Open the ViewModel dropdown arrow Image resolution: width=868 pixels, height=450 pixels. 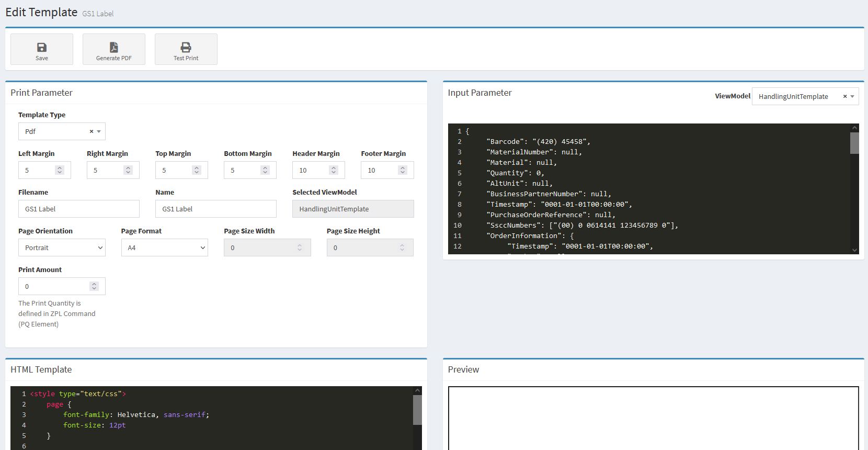point(852,96)
